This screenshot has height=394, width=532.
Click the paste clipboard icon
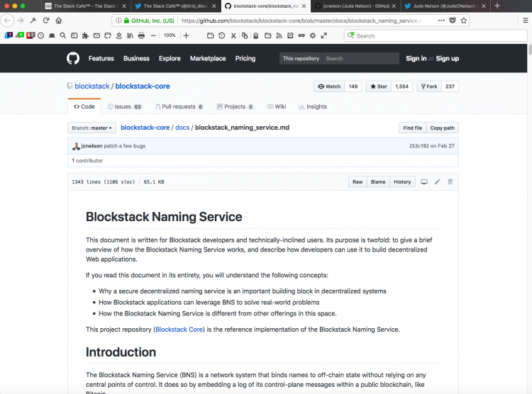tap(256, 35)
